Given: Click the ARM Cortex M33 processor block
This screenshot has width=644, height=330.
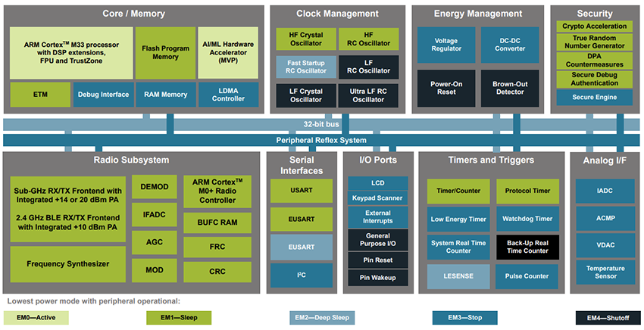Looking at the screenshot, I should 70,53.
